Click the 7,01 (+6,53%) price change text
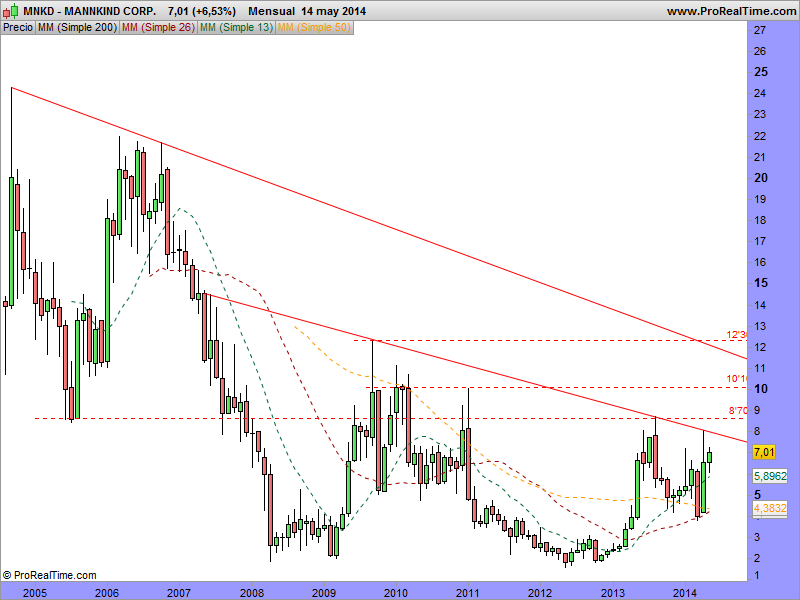Viewport: 800px width, 600px height. [202, 11]
